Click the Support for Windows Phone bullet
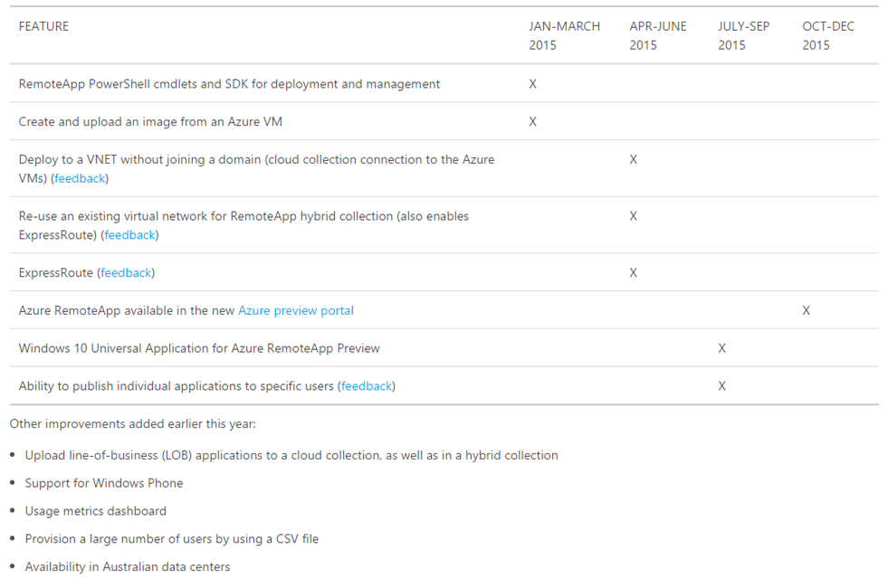The height and width of the screenshot is (588, 888). click(x=104, y=483)
